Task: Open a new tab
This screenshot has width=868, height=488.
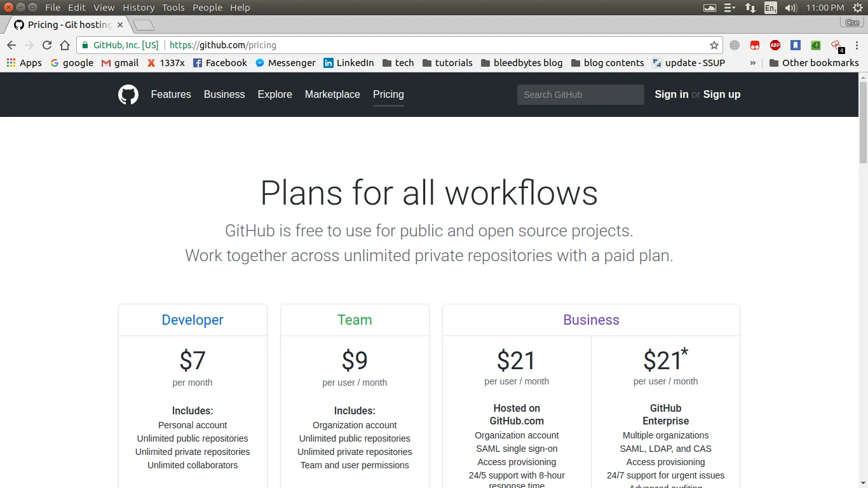Action: point(144,25)
